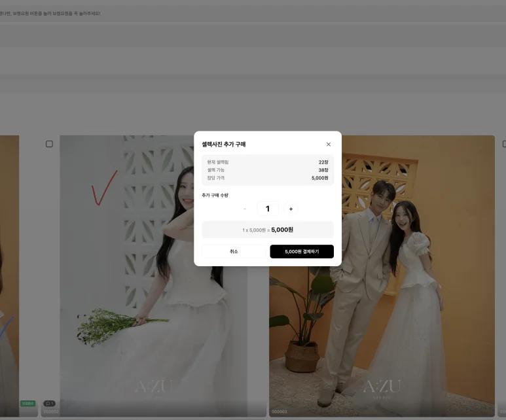The image size is (506, 420).
Task: Pay with the 5,000원 결제하기 button
Action: (x=302, y=251)
